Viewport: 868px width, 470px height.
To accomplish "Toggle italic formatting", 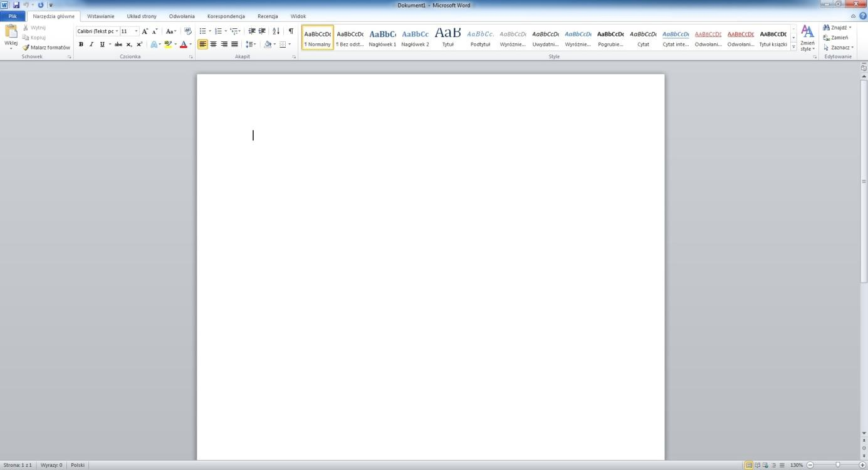I will [92, 44].
